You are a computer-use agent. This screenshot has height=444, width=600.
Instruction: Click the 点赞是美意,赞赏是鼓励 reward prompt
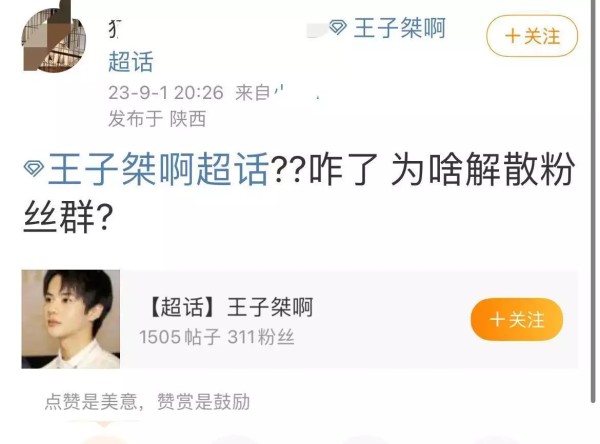coord(147,402)
